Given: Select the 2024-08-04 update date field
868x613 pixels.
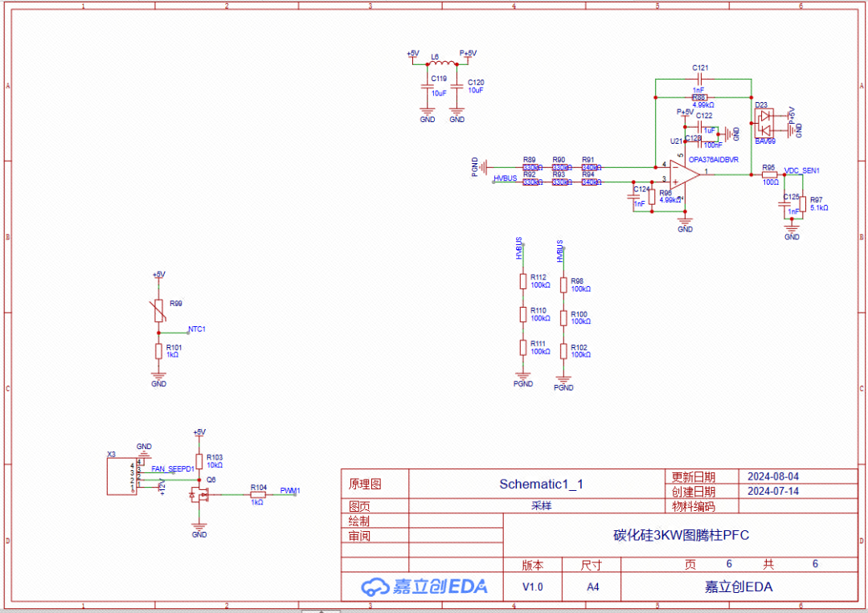Looking at the screenshot, I should [x=772, y=476].
